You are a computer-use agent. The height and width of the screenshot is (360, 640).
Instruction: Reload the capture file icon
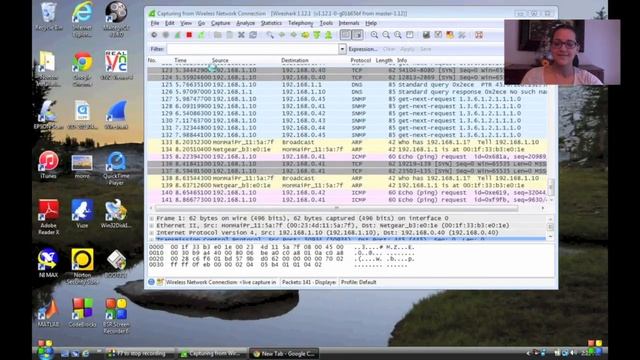[x=253, y=35]
